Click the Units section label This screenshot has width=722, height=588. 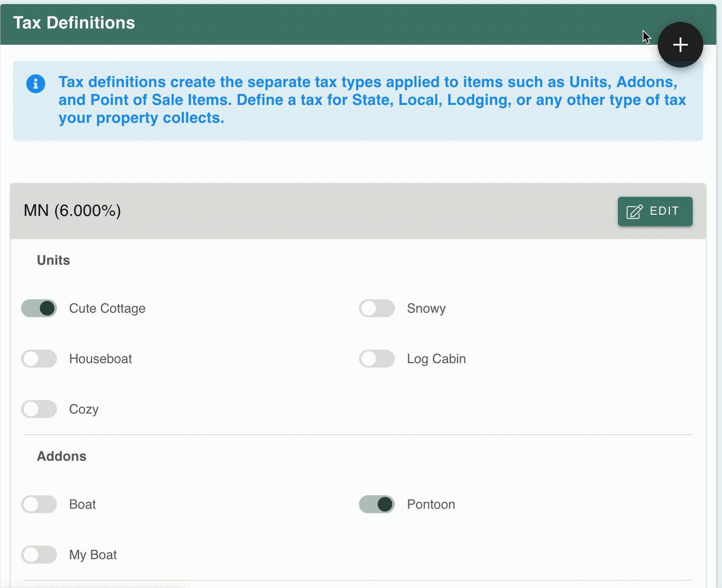(x=53, y=260)
